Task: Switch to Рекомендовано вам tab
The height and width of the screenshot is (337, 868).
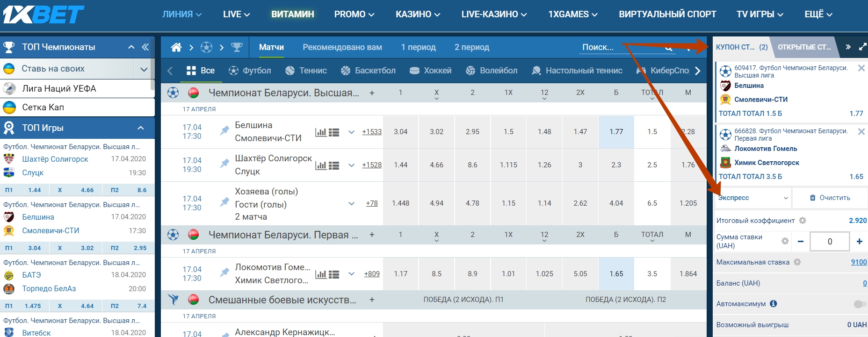Action: click(342, 47)
